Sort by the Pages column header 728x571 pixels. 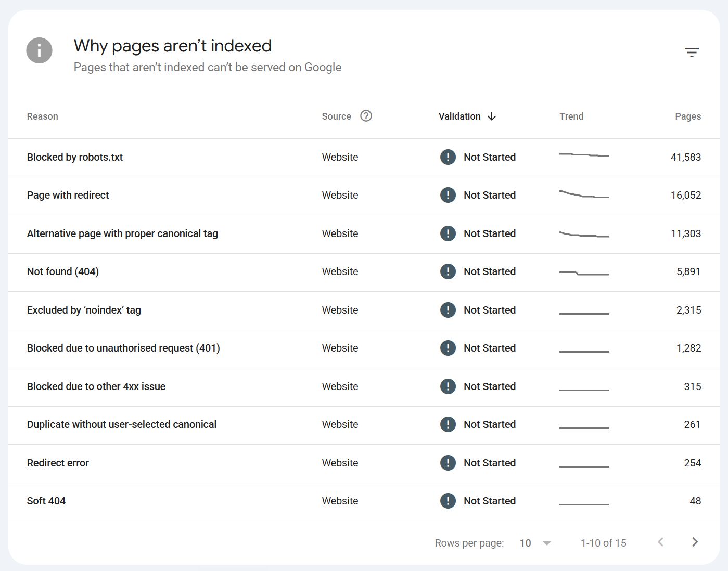pos(688,116)
